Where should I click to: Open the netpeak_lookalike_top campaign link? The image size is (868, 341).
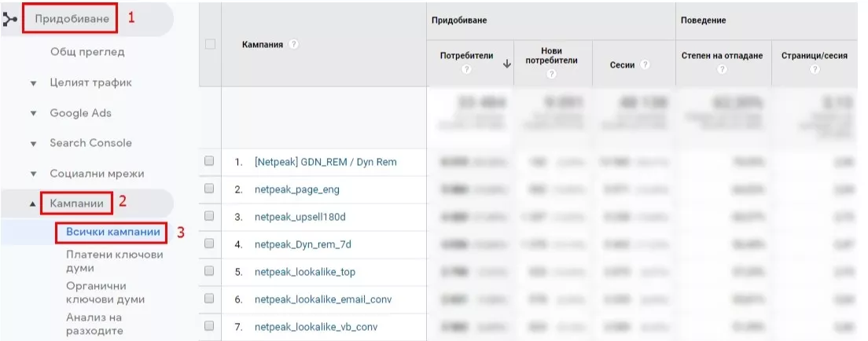(x=305, y=272)
